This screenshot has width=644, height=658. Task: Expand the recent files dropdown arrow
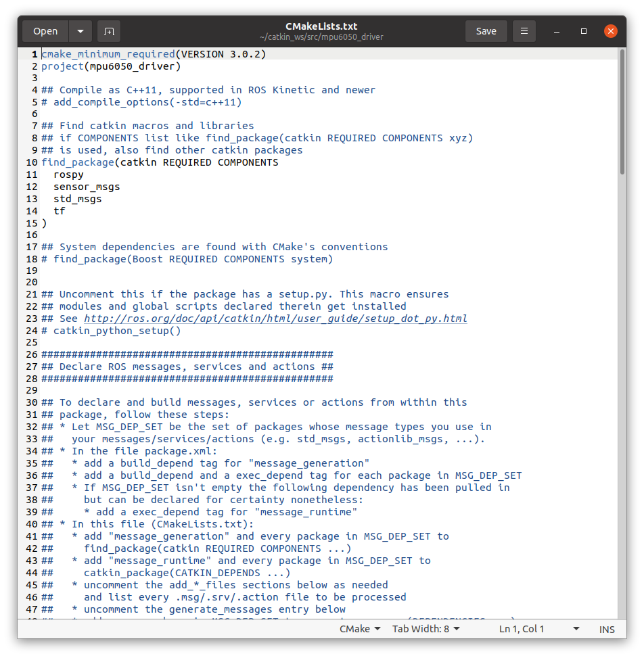pyautogui.click(x=80, y=32)
